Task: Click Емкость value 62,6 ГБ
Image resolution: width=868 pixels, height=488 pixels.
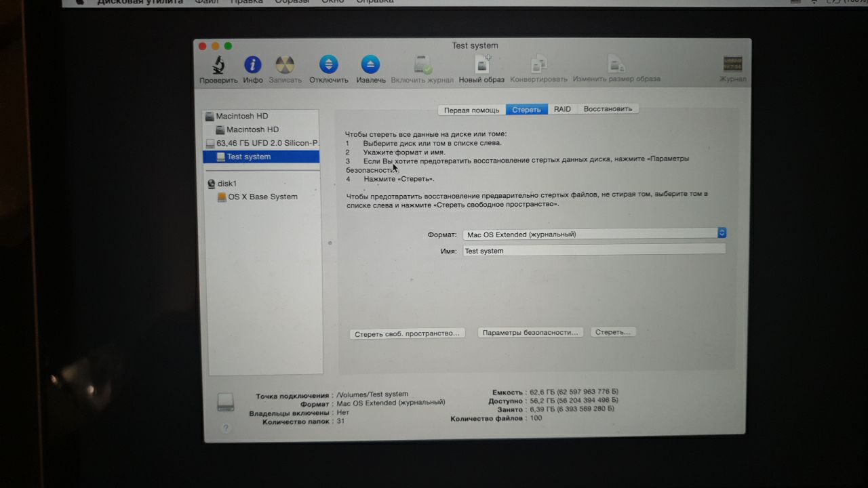Action: [x=574, y=392]
